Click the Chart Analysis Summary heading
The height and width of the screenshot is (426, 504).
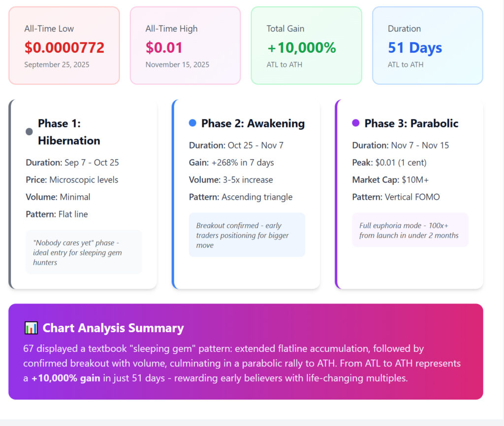tap(113, 328)
